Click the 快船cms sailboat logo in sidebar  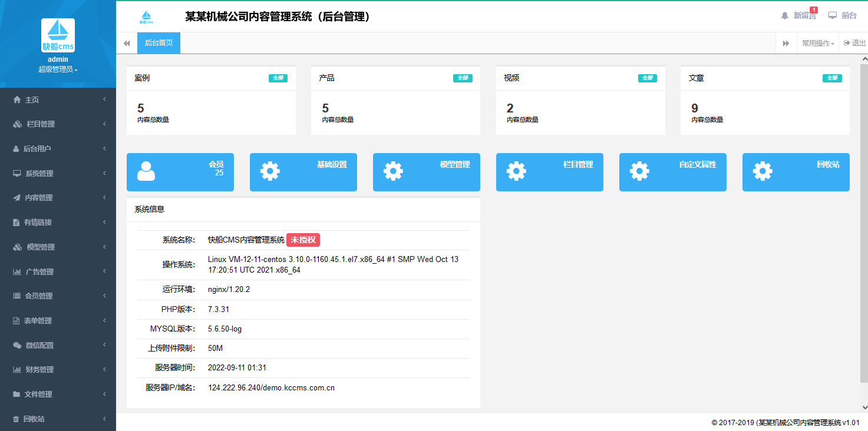pyautogui.click(x=58, y=35)
